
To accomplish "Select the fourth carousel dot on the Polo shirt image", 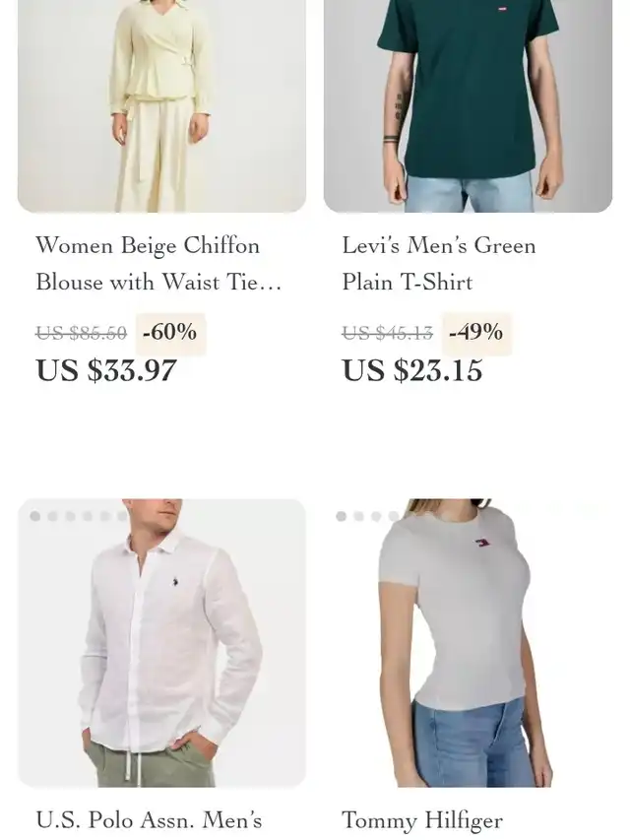I will 88,516.
